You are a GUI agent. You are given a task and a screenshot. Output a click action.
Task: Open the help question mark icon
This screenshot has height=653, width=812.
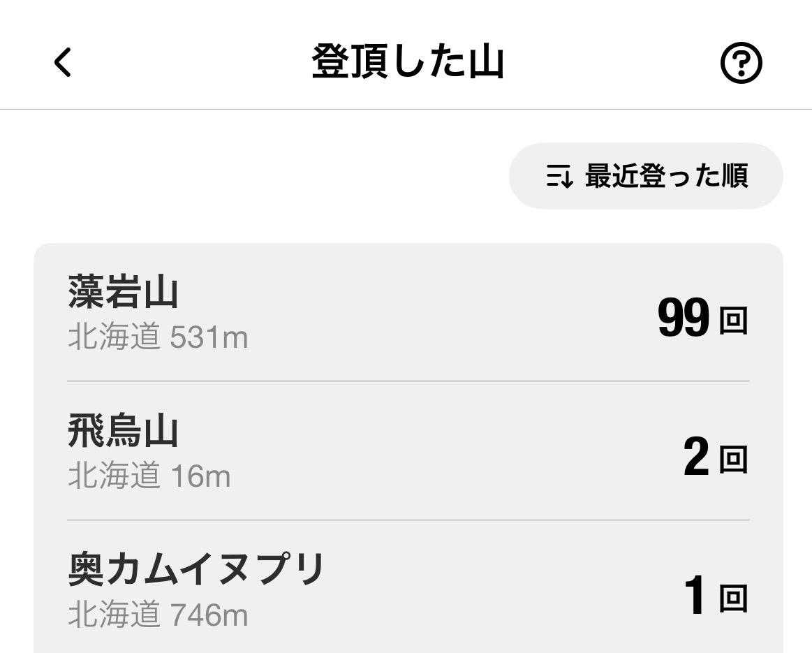(x=741, y=64)
